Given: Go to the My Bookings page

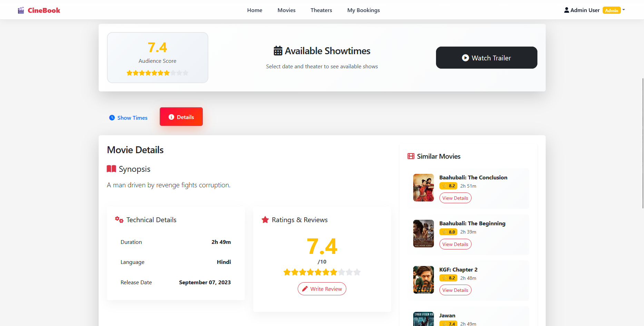Looking at the screenshot, I should coord(363,10).
